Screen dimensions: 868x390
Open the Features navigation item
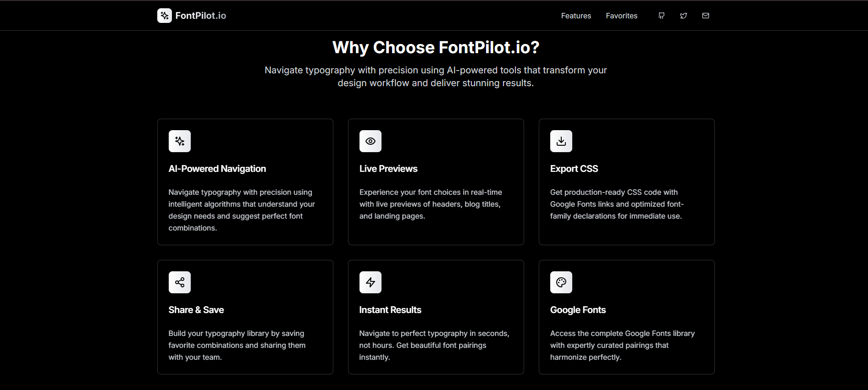pos(575,16)
